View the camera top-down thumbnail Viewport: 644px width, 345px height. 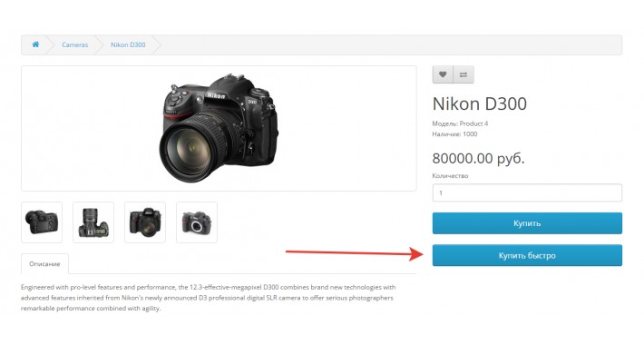tap(93, 222)
